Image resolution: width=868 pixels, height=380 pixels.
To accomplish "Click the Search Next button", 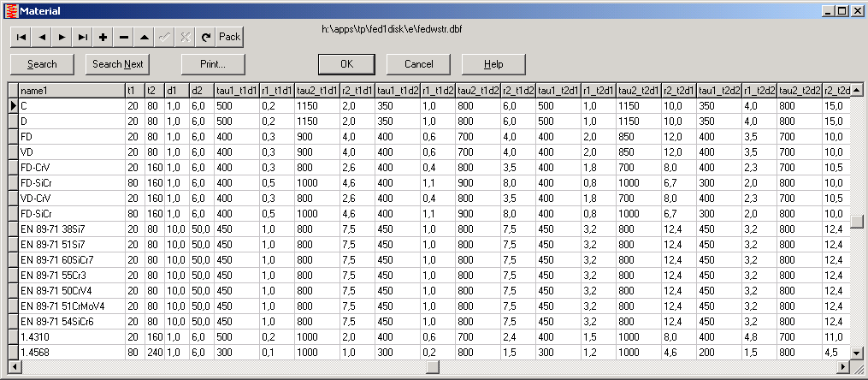I will (117, 64).
